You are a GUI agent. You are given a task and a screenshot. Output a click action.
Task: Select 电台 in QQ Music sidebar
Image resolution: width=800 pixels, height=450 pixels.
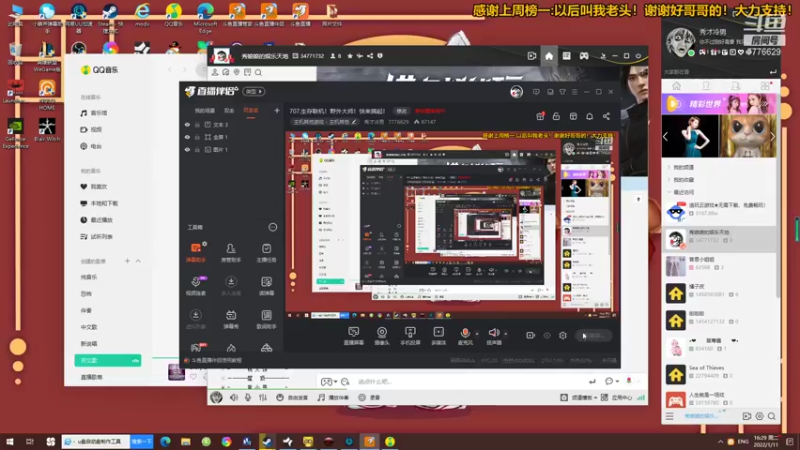[91, 146]
